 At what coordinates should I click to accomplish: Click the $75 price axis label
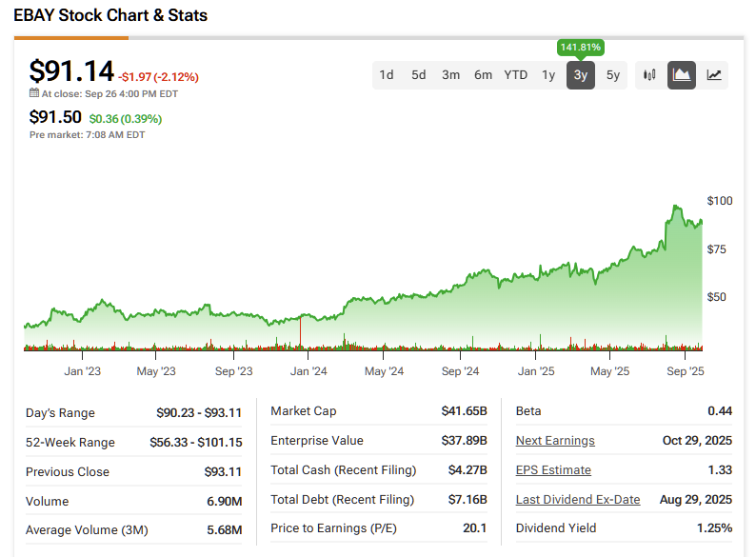[x=716, y=249]
